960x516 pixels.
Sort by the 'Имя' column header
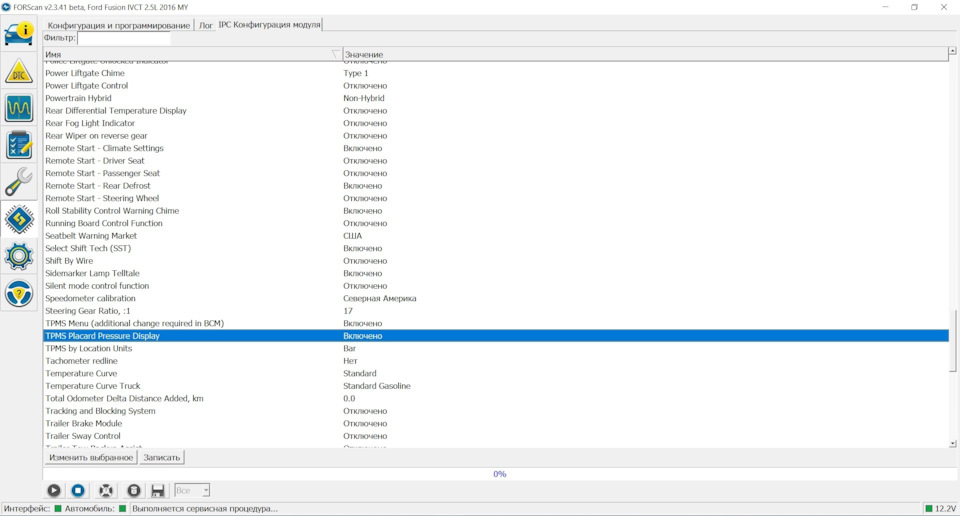(x=192, y=54)
